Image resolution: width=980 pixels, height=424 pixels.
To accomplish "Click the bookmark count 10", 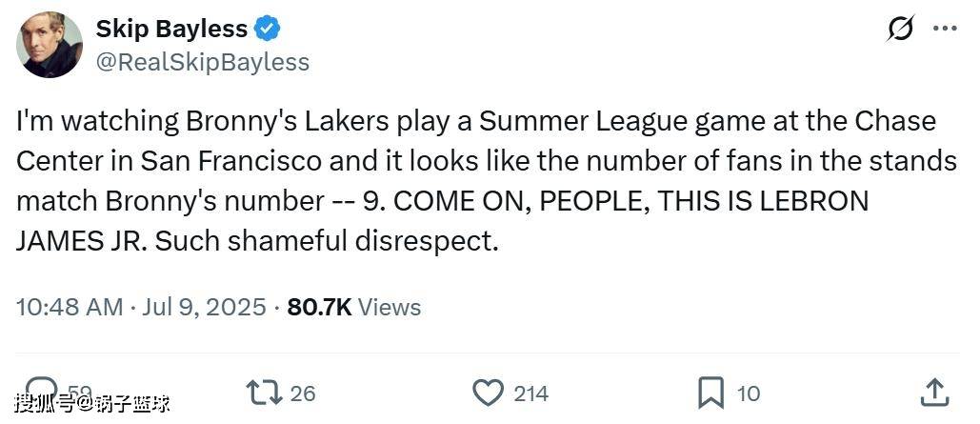I will (749, 392).
